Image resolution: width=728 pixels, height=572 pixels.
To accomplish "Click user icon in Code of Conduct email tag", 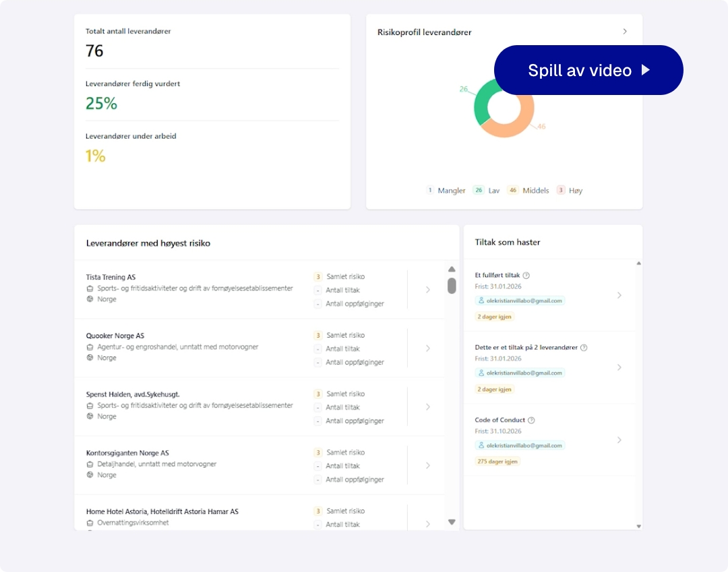I will pyautogui.click(x=481, y=445).
